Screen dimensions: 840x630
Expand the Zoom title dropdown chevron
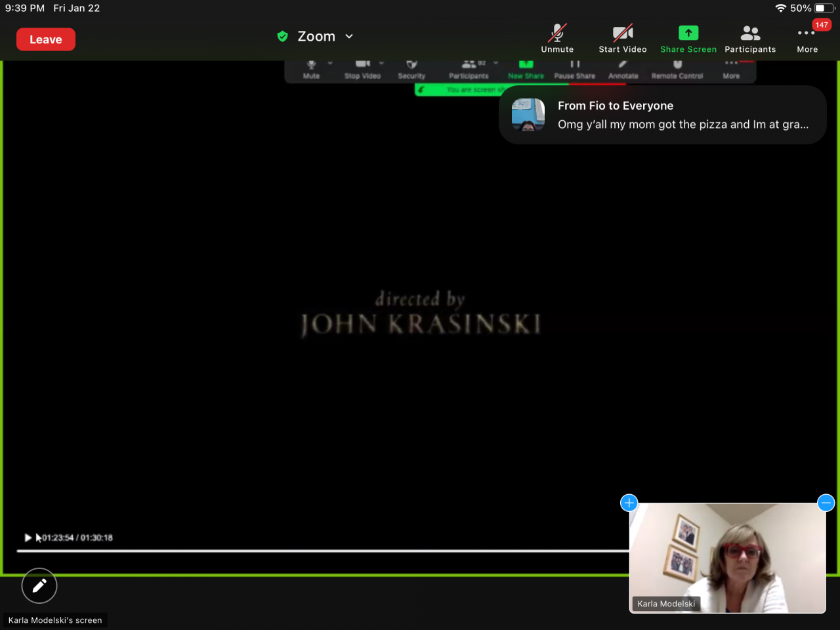[x=349, y=37]
